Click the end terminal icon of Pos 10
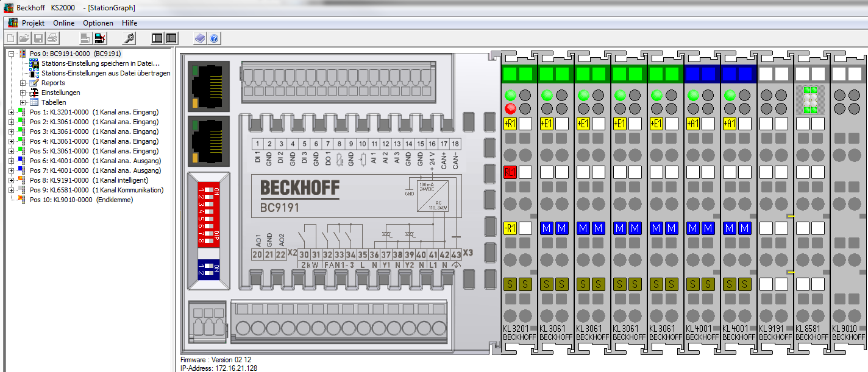Image resolution: width=868 pixels, height=372 pixels. [x=22, y=200]
